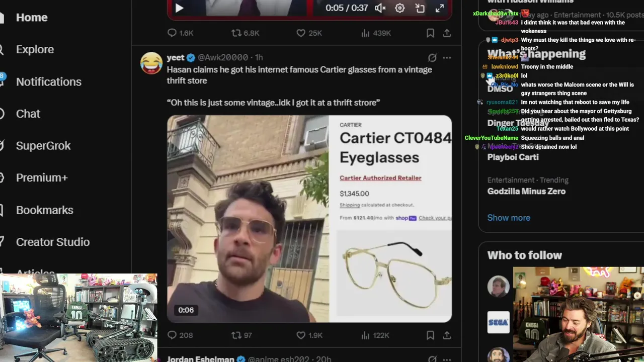Screen dimensions: 644x362
Task: Repost yeet's tweet with 97 reposts
Action: pos(242,335)
